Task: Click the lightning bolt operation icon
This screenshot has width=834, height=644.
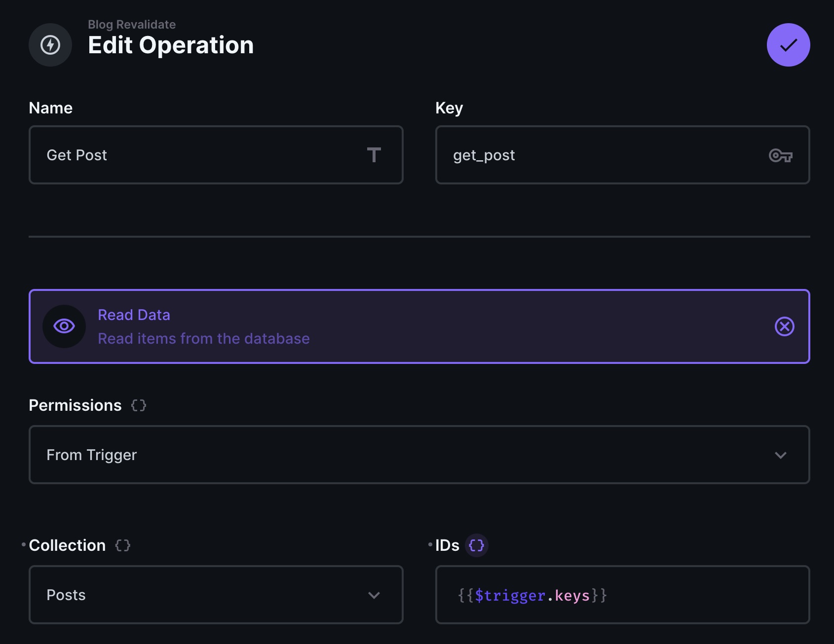Action: [50, 45]
